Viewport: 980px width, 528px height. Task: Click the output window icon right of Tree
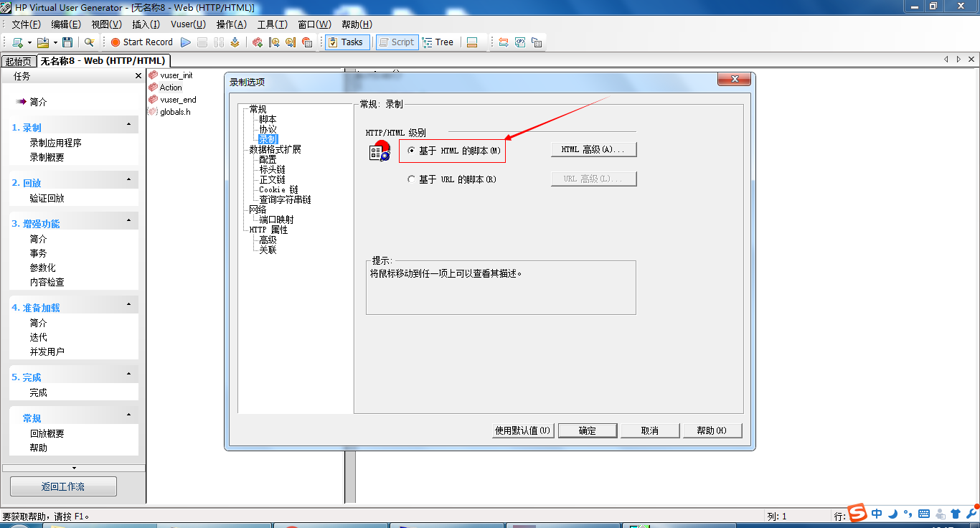(472, 42)
